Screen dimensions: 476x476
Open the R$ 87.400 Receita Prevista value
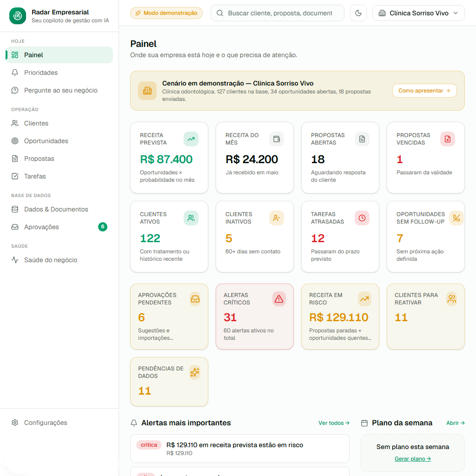pyautogui.click(x=166, y=159)
